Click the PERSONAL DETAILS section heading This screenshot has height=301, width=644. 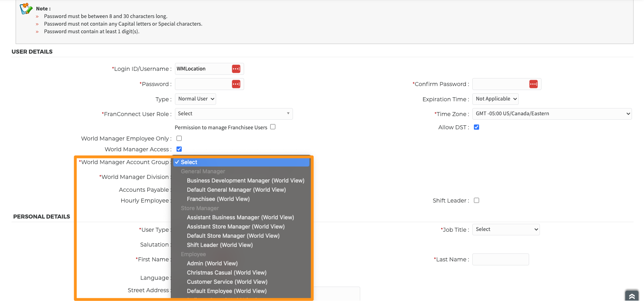click(42, 217)
